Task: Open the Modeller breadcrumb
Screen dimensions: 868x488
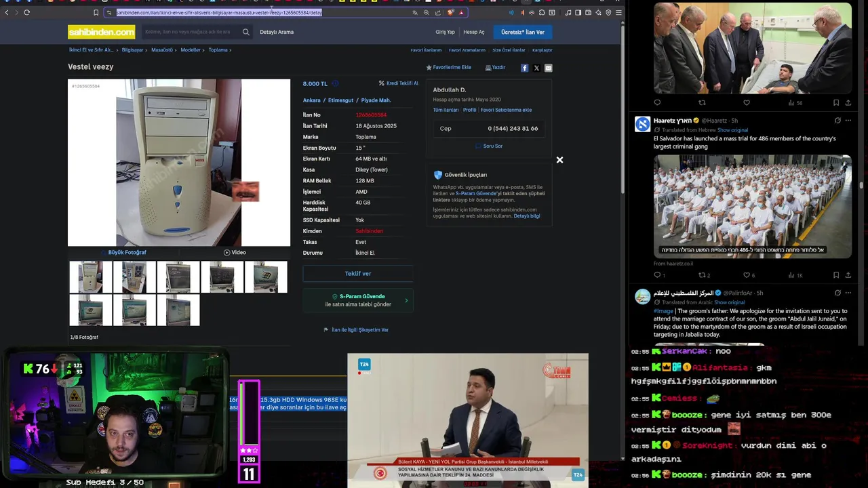Action: tap(191, 50)
